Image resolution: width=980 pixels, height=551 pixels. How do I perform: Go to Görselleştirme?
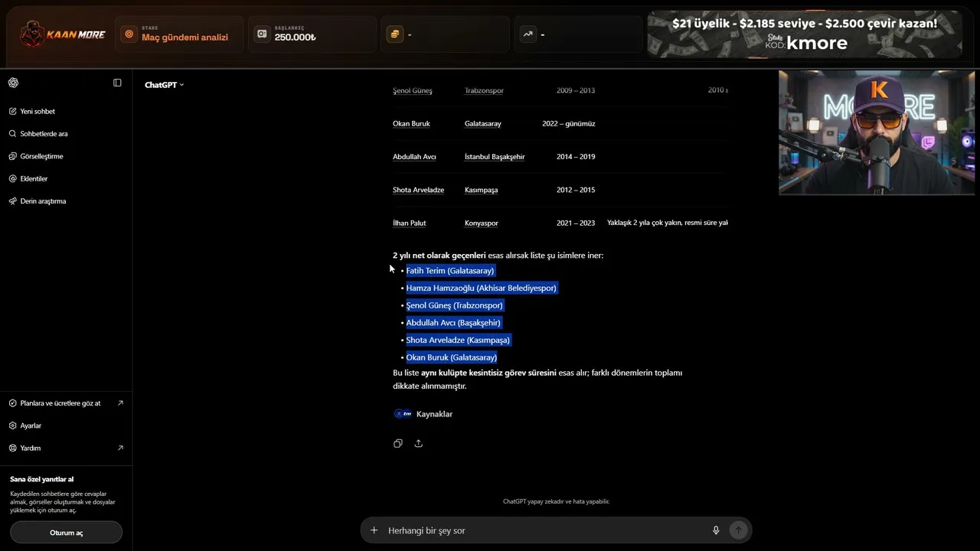pos(41,156)
